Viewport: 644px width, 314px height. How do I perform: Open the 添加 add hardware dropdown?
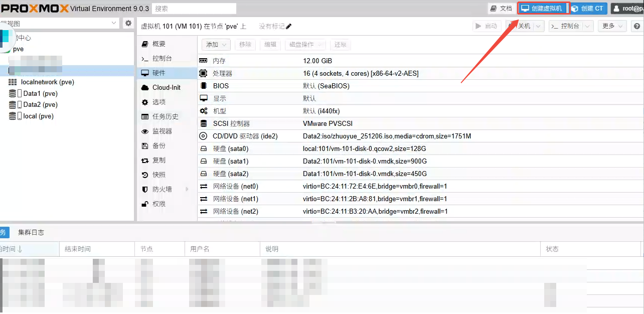216,45
